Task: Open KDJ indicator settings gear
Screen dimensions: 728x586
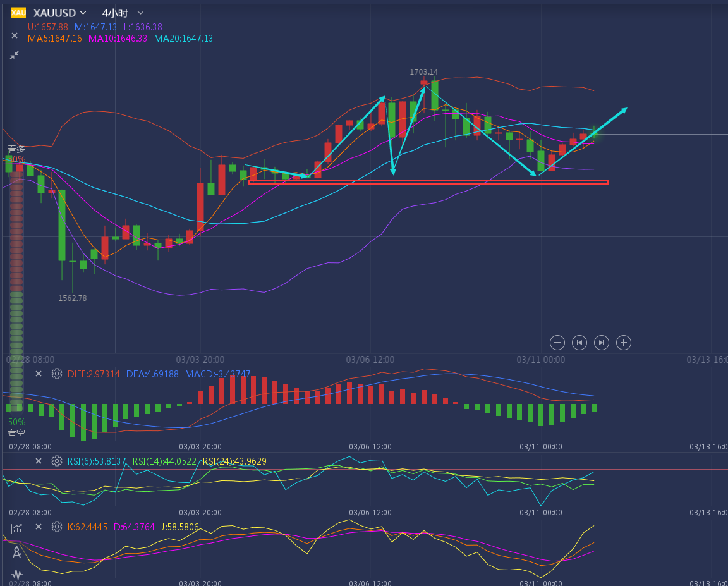Action: pos(57,527)
